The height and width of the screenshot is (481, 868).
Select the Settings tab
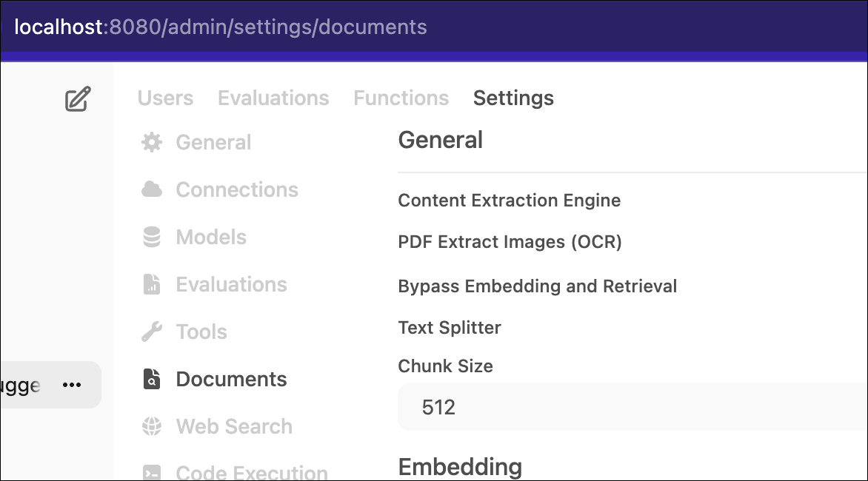(513, 98)
